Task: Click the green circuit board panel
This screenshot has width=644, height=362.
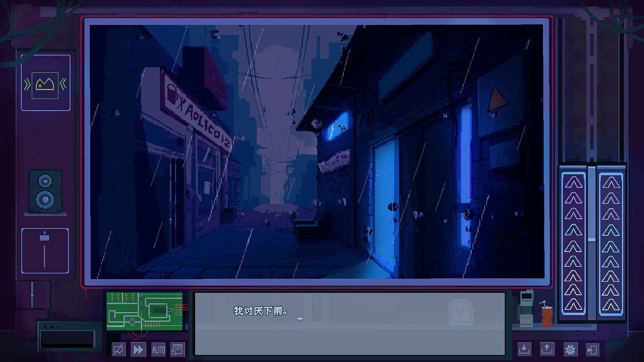Action: click(x=145, y=311)
